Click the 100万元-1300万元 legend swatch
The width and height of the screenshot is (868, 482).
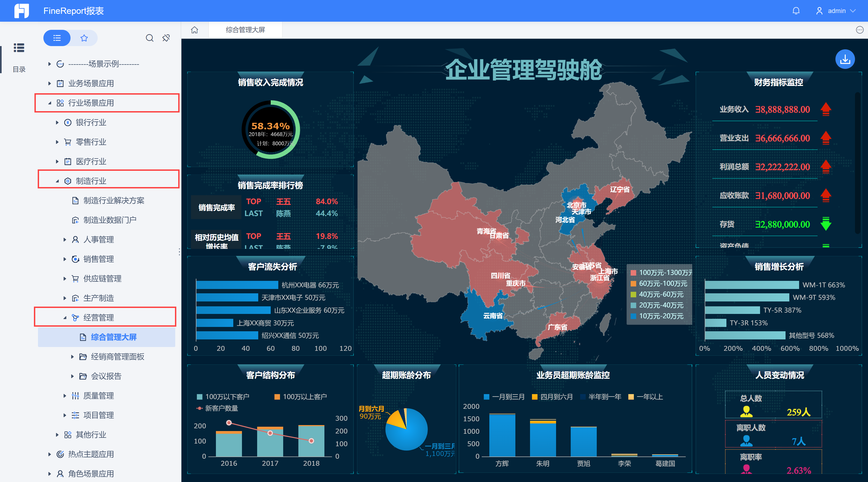633,273
